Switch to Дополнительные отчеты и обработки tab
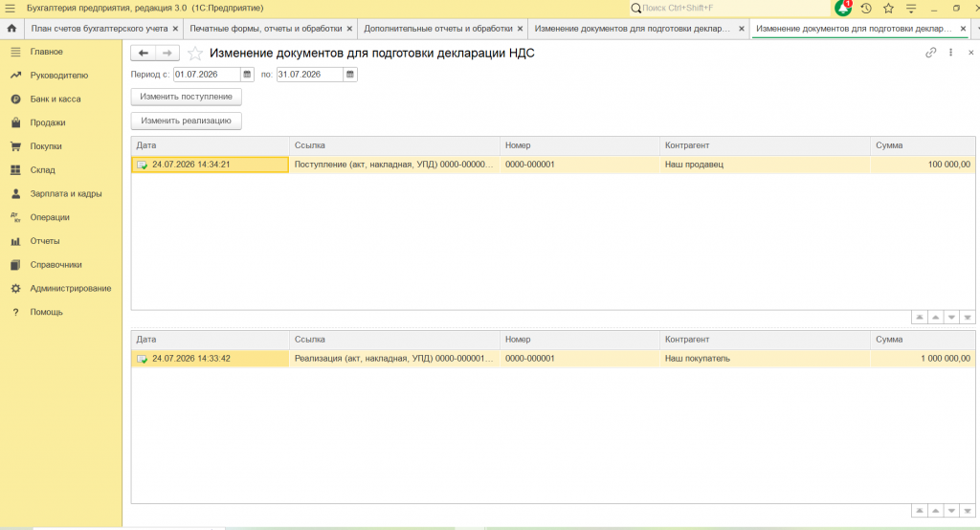Screen dimensions: 980x530 click(438, 29)
